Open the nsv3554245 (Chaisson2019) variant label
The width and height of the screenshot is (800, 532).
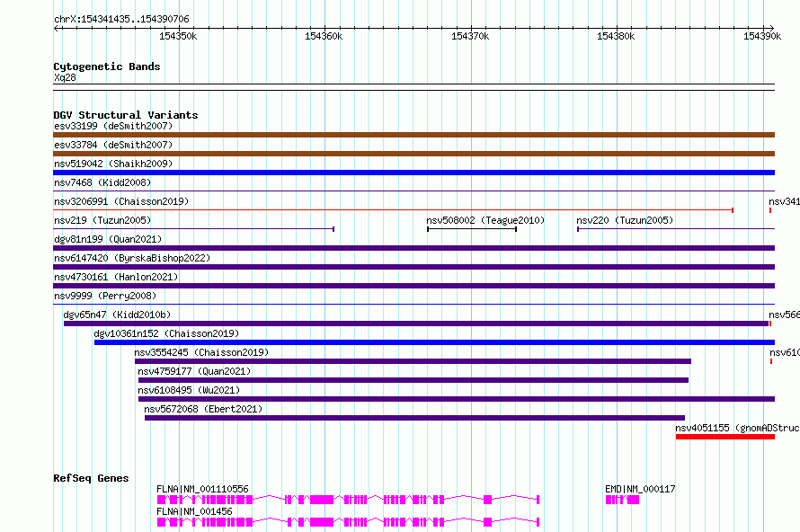coord(201,352)
